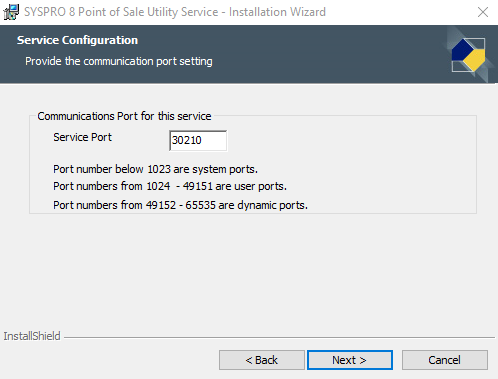
Task: Go to previous step with Back button
Action: [262, 360]
